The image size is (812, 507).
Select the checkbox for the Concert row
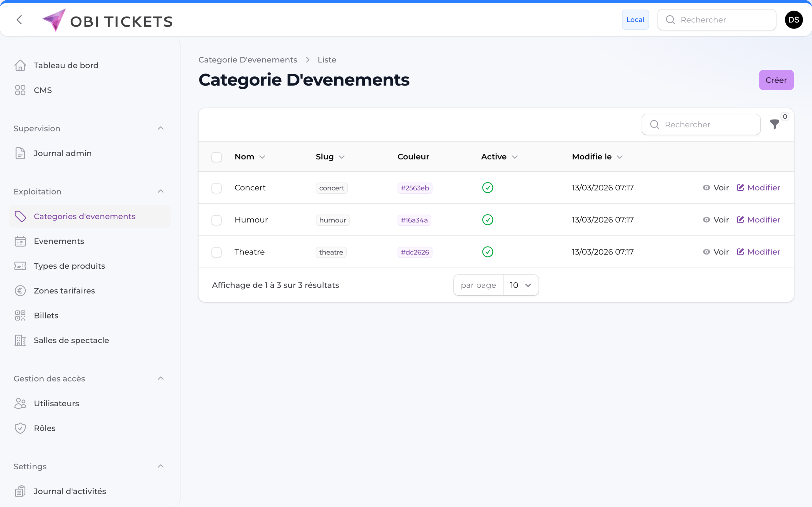click(216, 188)
